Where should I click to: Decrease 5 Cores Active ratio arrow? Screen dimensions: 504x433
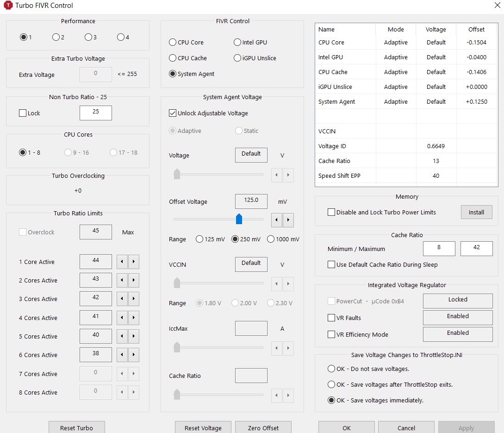pos(122,336)
